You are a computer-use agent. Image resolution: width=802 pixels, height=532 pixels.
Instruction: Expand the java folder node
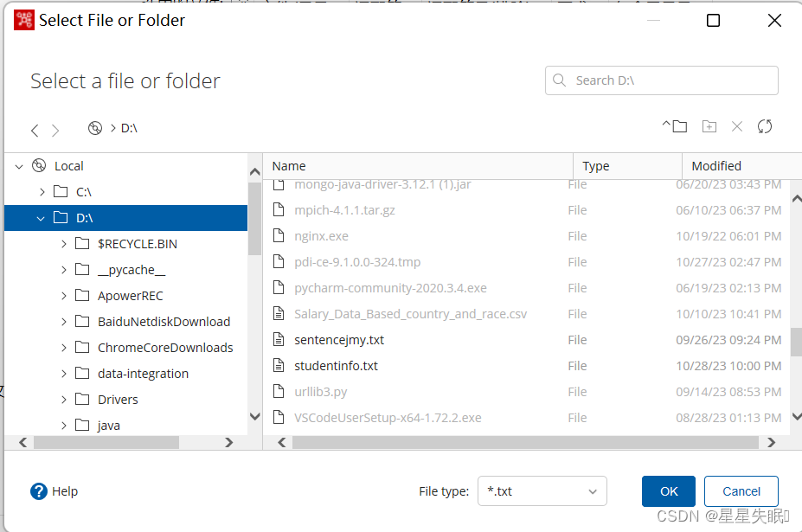click(63, 425)
